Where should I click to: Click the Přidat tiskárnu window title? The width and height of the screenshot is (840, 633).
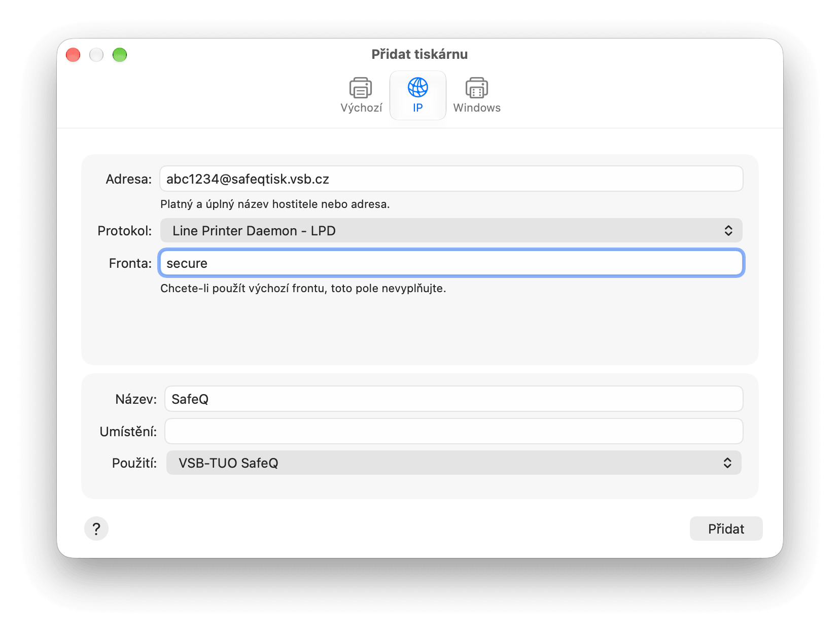[419, 54]
